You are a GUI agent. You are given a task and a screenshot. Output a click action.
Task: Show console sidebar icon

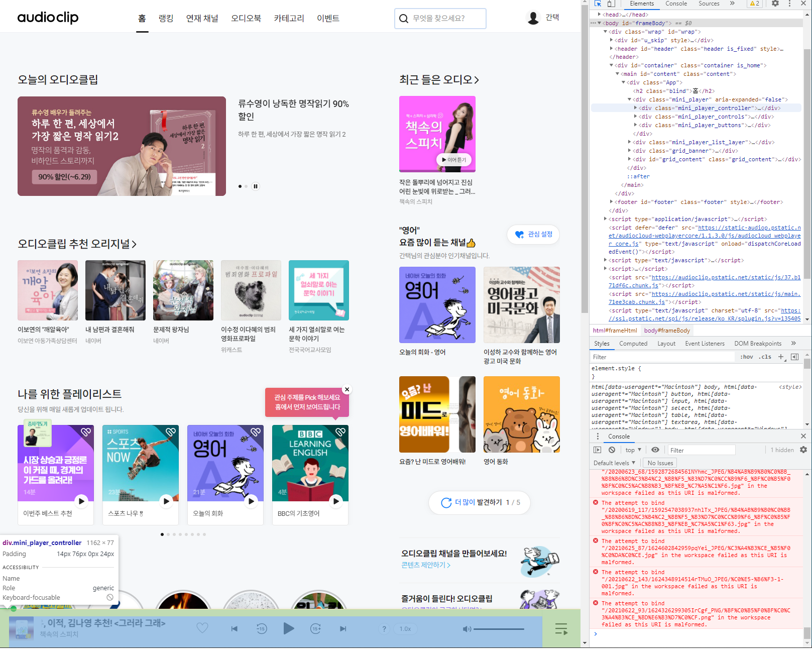597,450
